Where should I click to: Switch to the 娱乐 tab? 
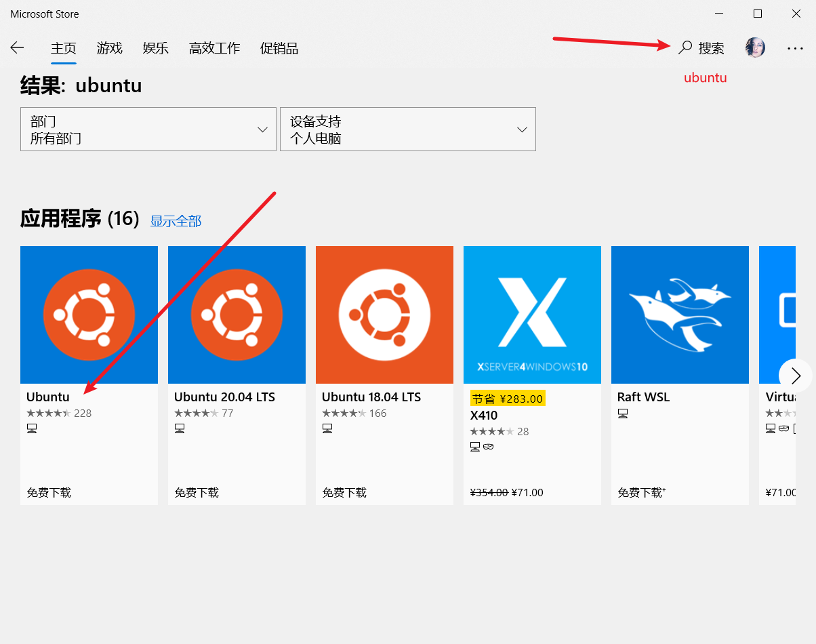[x=156, y=48]
